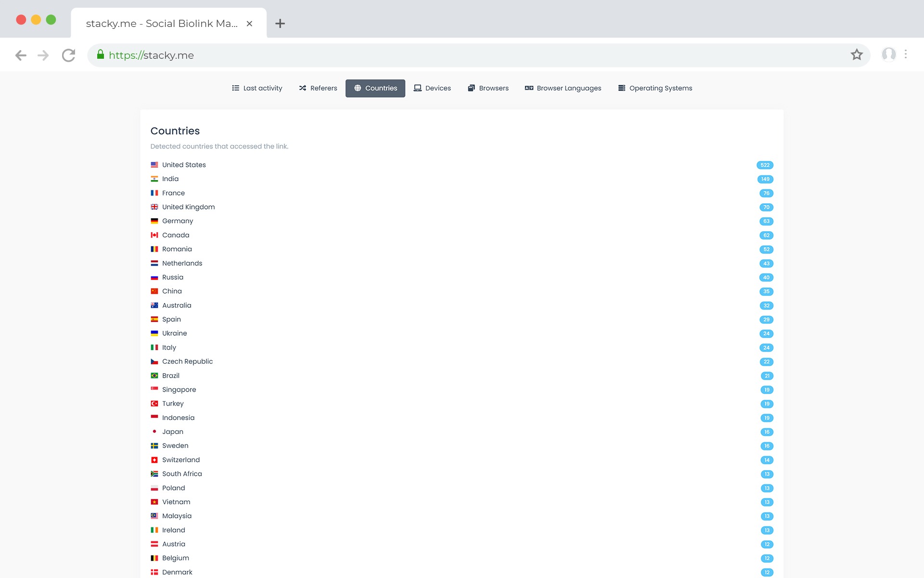Bookmark page with star icon
The width and height of the screenshot is (924, 578).
click(856, 55)
